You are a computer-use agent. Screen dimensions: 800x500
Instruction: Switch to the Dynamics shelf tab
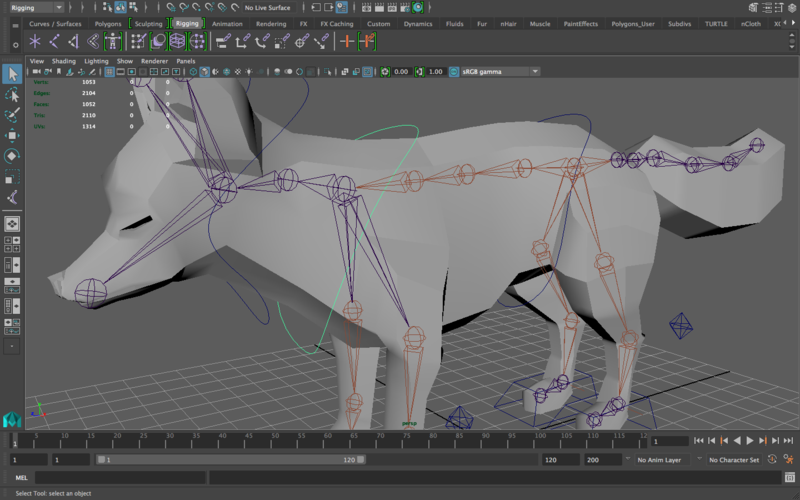click(x=418, y=23)
